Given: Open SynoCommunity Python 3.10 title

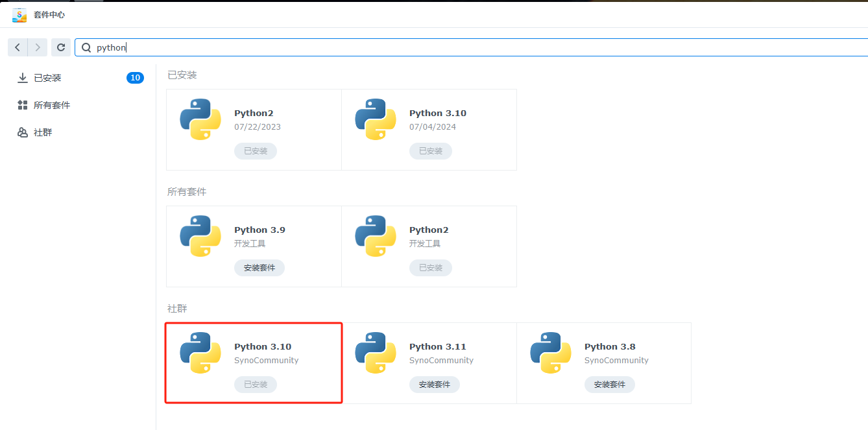Looking at the screenshot, I should click(x=263, y=346).
